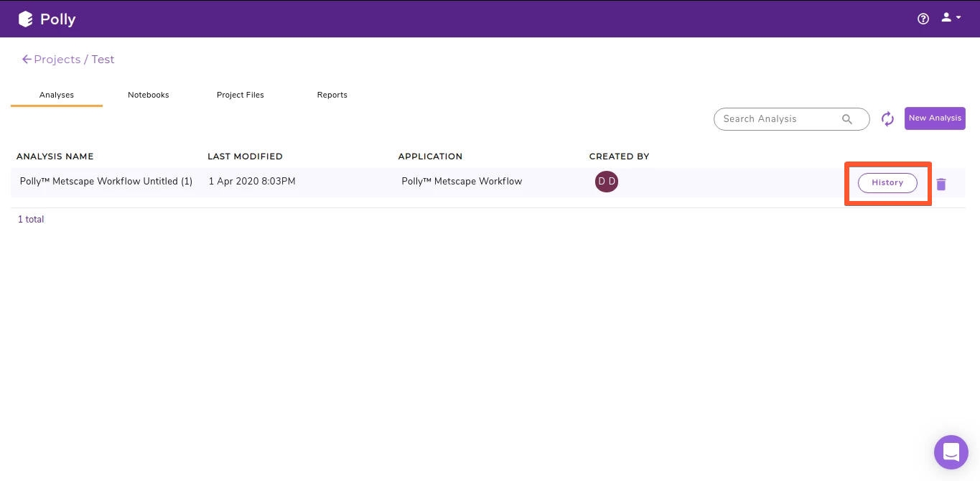Click the New Analysis button
The height and width of the screenshot is (481, 980).
tap(935, 118)
